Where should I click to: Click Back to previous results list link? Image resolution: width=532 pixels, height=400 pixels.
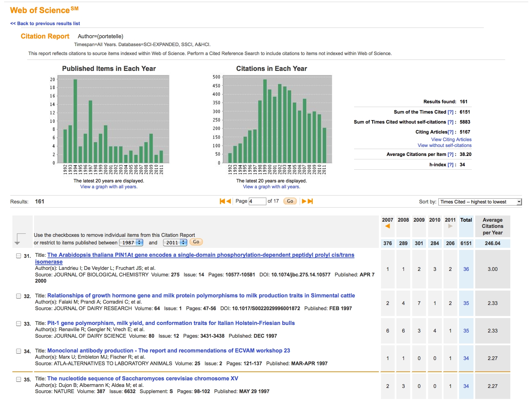pyautogui.click(x=45, y=23)
